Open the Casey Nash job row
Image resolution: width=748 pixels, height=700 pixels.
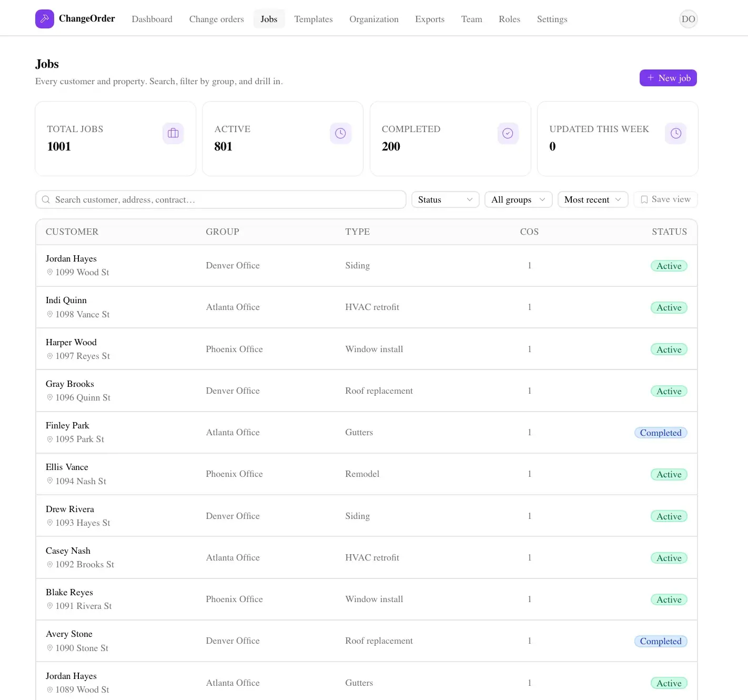click(367, 557)
